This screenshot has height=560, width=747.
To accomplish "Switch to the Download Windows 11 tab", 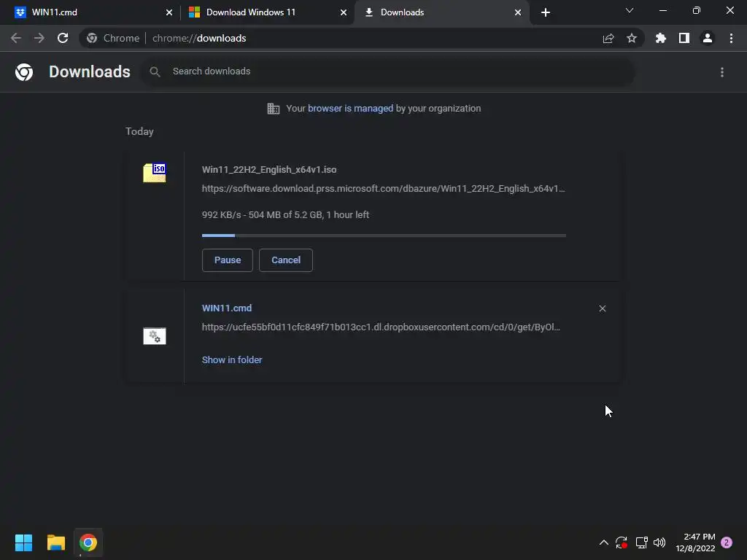I will [267, 12].
